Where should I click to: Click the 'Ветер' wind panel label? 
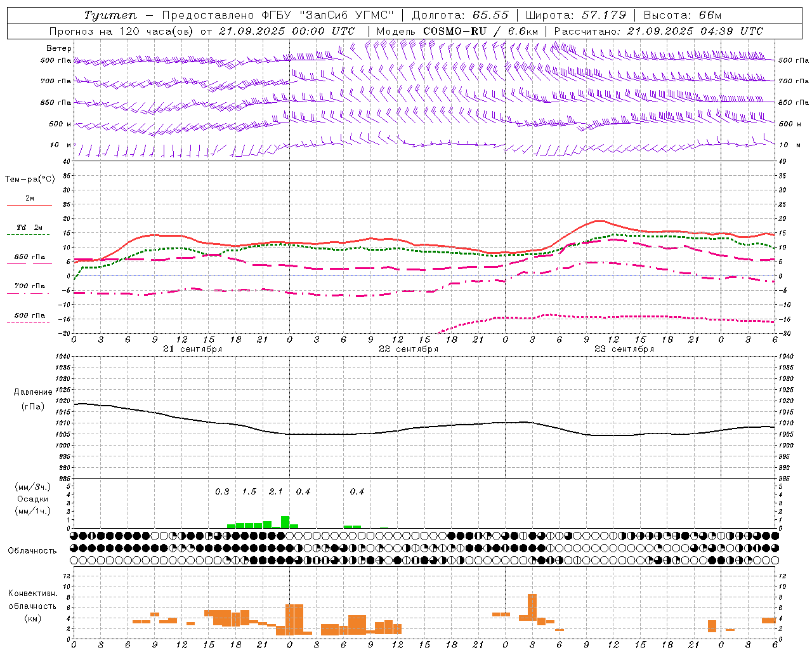coord(59,48)
